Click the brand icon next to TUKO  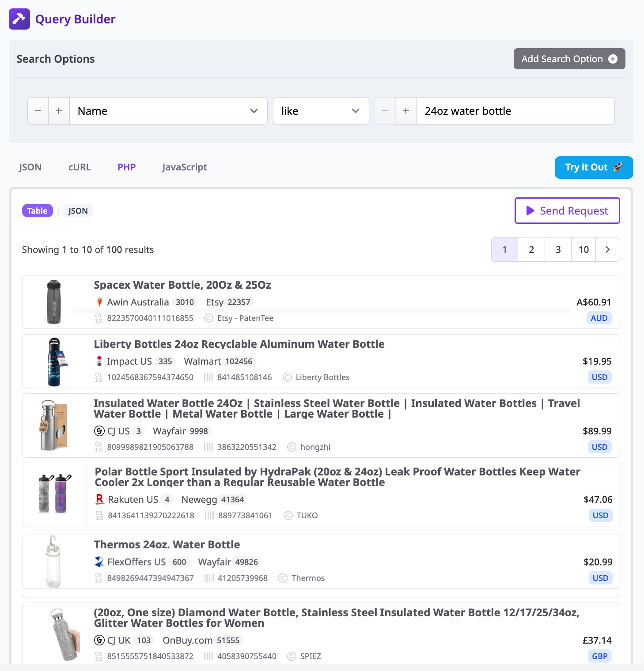pyautogui.click(x=288, y=515)
